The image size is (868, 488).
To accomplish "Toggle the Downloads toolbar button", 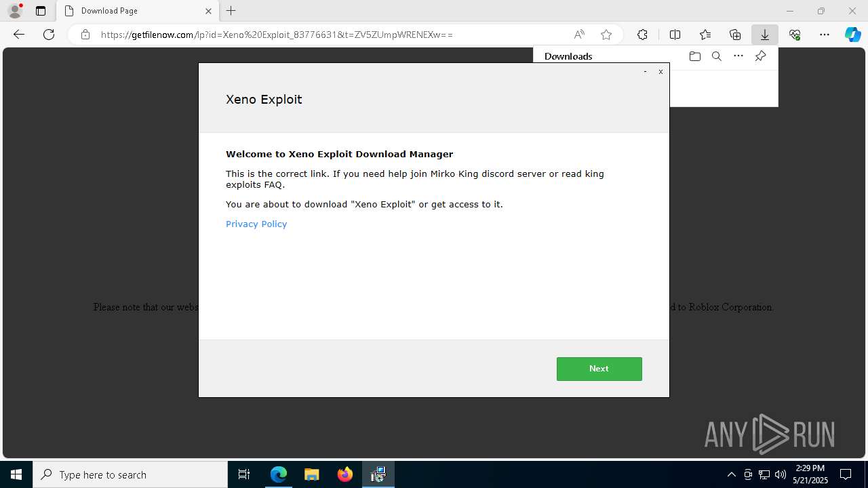I will coord(765,35).
